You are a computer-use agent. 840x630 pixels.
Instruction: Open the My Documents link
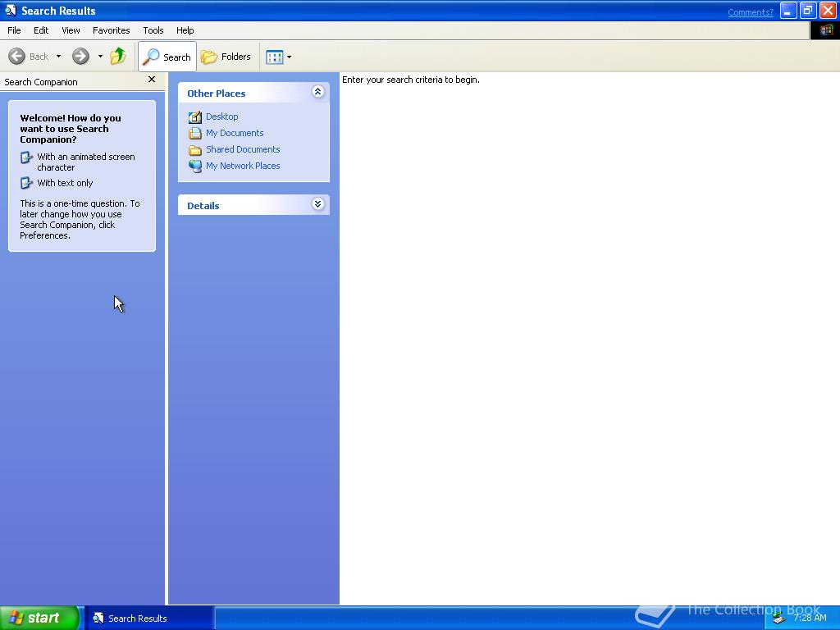tap(235, 133)
